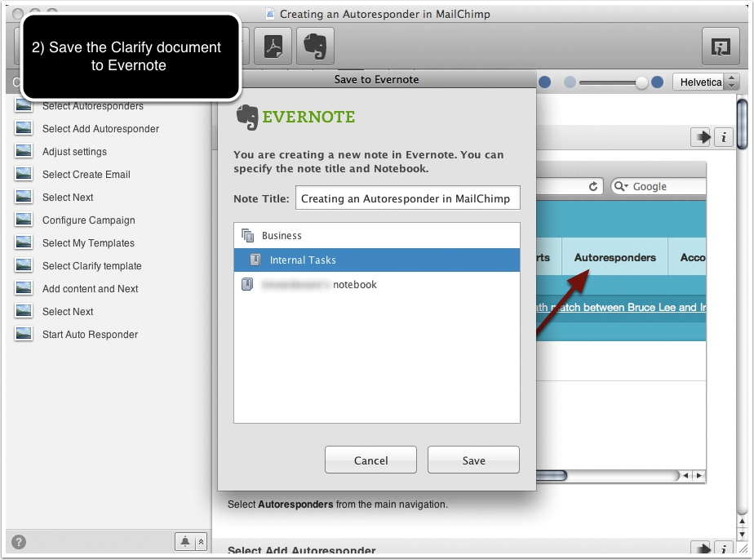Image resolution: width=754 pixels, height=560 pixels.
Task: Click the help question mark icon
Action: [19, 542]
